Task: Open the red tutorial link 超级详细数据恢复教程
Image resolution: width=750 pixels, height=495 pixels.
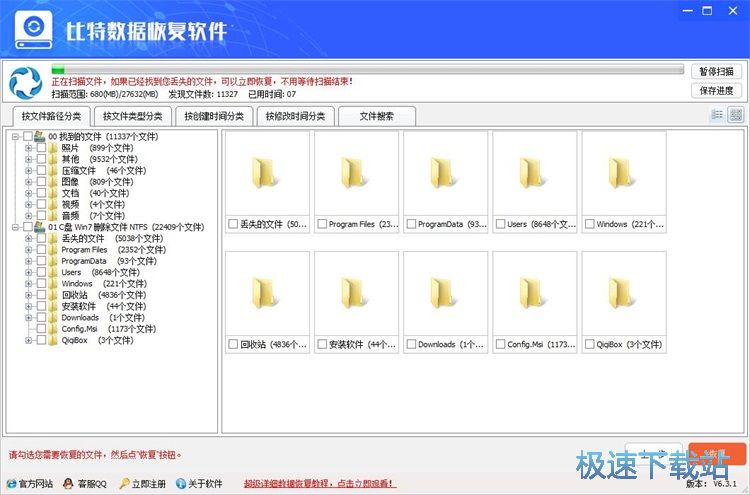Action: (x=320, y=484)
